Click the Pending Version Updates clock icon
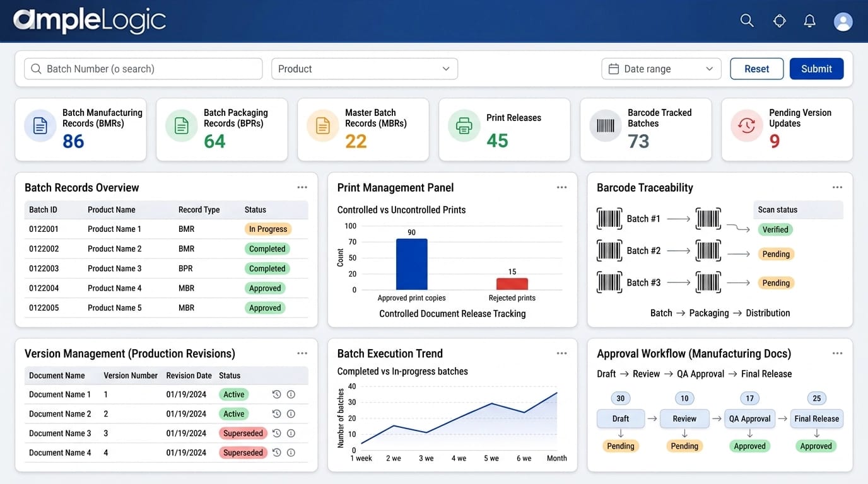 [747, 125]
